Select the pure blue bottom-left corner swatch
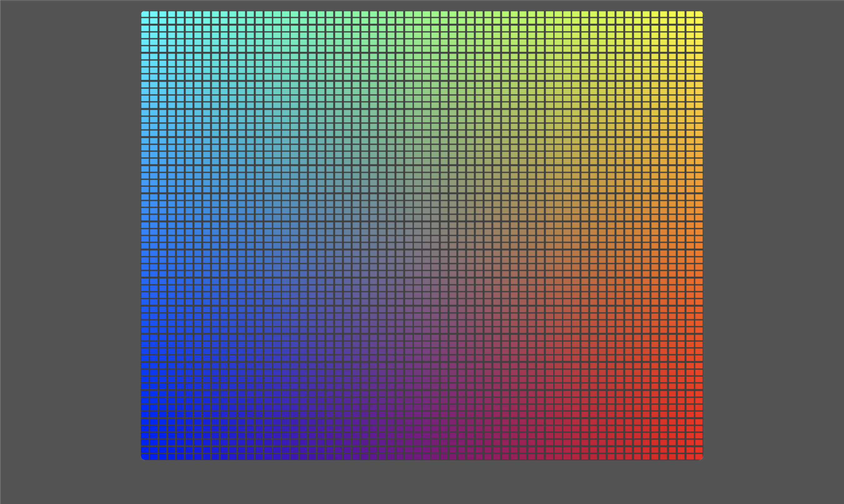 (145, 457)
